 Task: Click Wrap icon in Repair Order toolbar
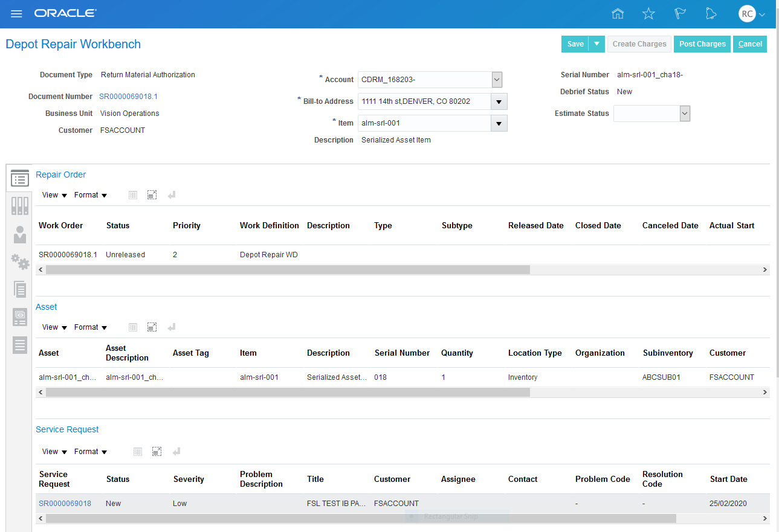(x=172, y=195)
